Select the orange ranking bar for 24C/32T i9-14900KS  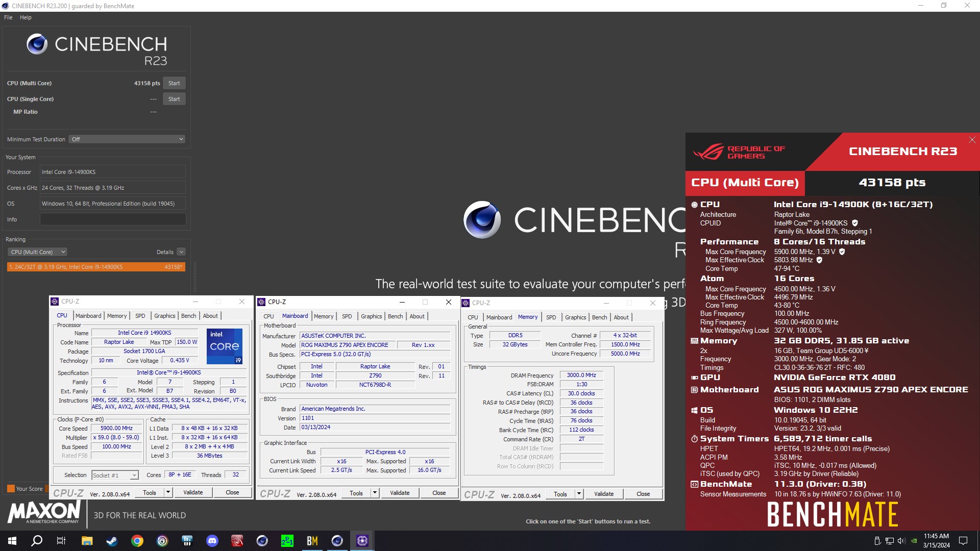point(96,267)
